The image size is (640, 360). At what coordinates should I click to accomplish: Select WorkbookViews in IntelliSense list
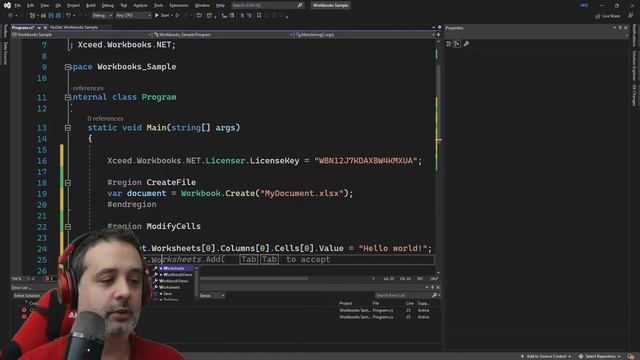[176, 275]
